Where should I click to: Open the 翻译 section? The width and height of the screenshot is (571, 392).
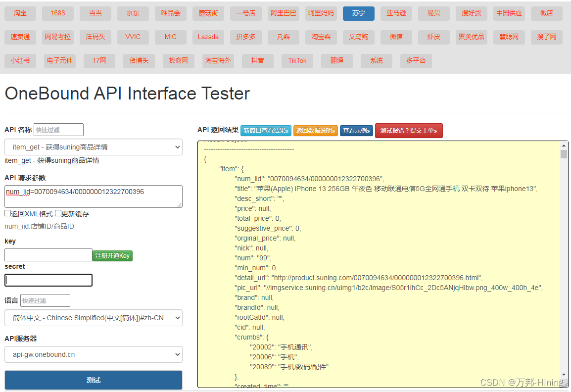tap(336, 61)
